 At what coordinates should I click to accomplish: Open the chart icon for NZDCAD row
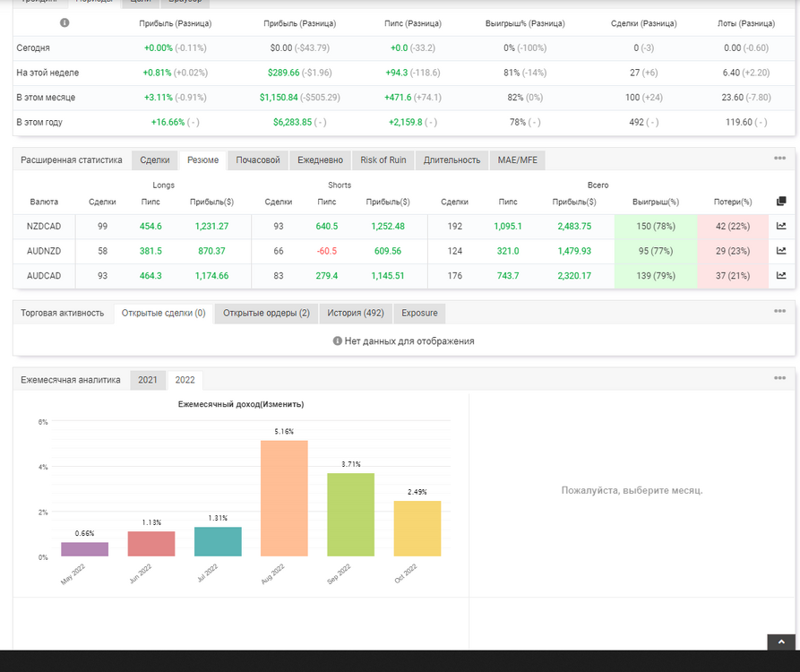(781, 226)
